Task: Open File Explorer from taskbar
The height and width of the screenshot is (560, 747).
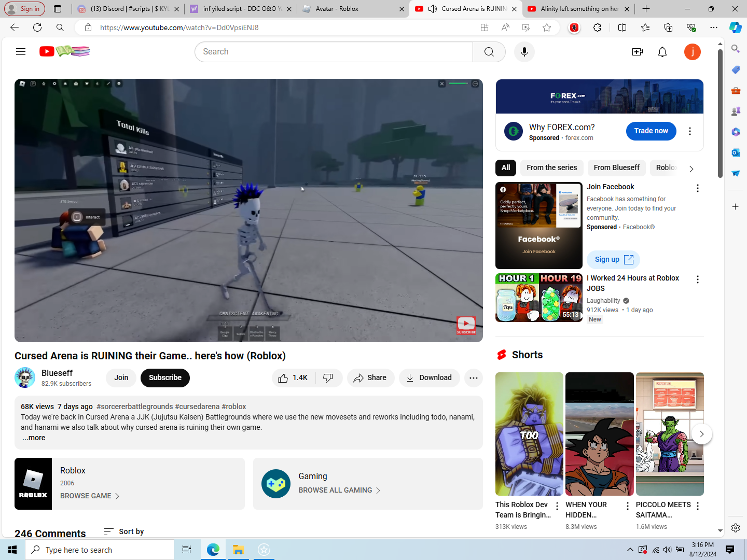Action: [x=238, y=550]
